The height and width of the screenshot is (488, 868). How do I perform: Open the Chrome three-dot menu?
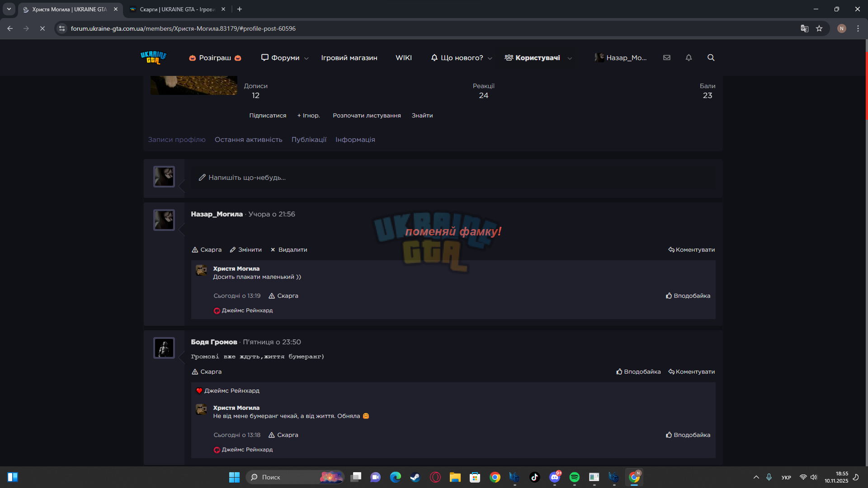click(x=858, y=28)
